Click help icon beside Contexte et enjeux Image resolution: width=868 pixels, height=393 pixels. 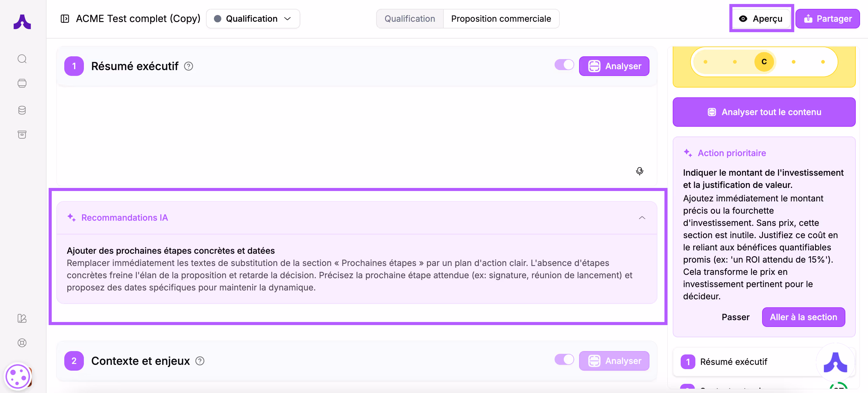coord(200,361)
